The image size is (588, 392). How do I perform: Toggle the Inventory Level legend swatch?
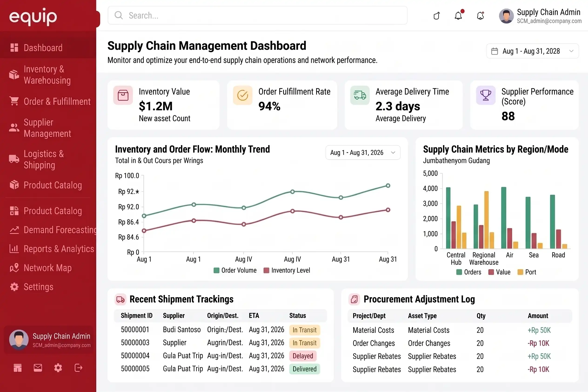pyautogui.click(x=266, y=270)
